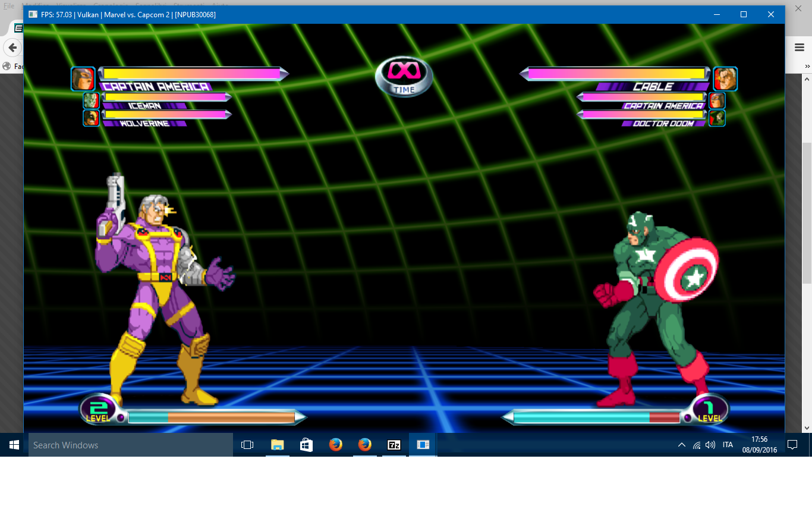The height and width of the screenshot is (509, 812).
Task: Click the DOCTOR DOOM name label
Action: tap(663, 124)
